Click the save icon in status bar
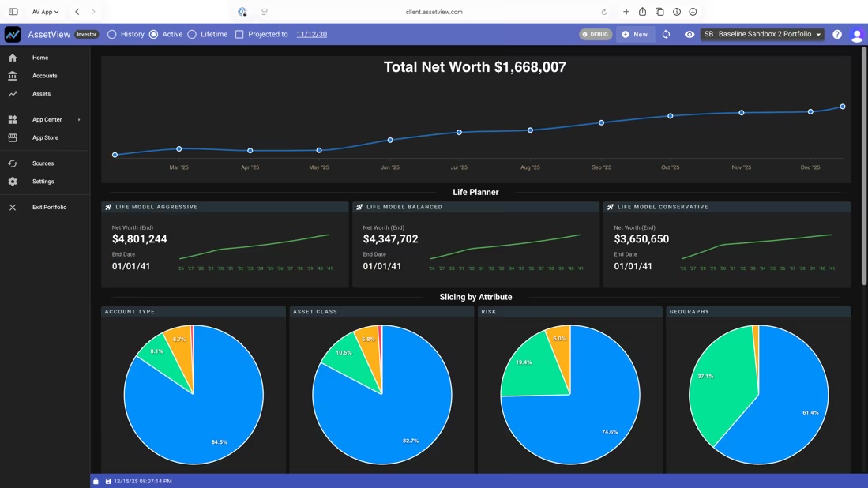Image resolution: width=868 pixels, height=488 pixels. [108, 481]
